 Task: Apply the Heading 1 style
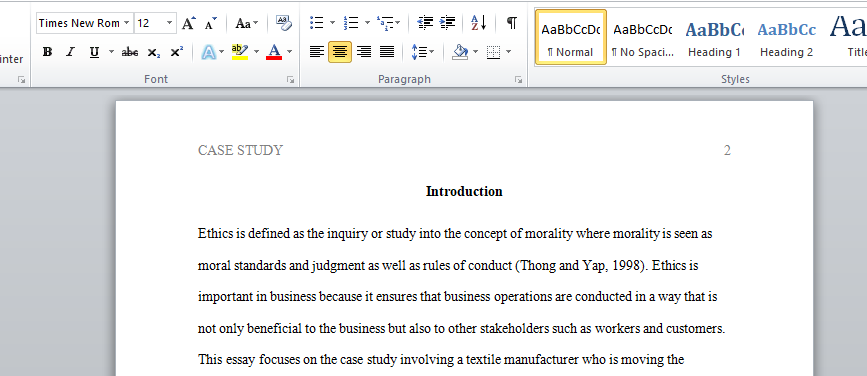coord(714,37)
